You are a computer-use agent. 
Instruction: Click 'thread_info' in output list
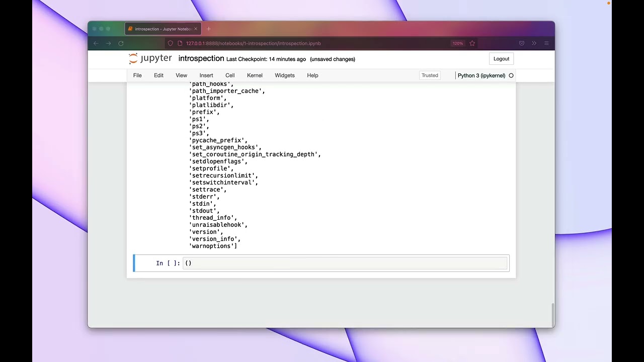213,218
